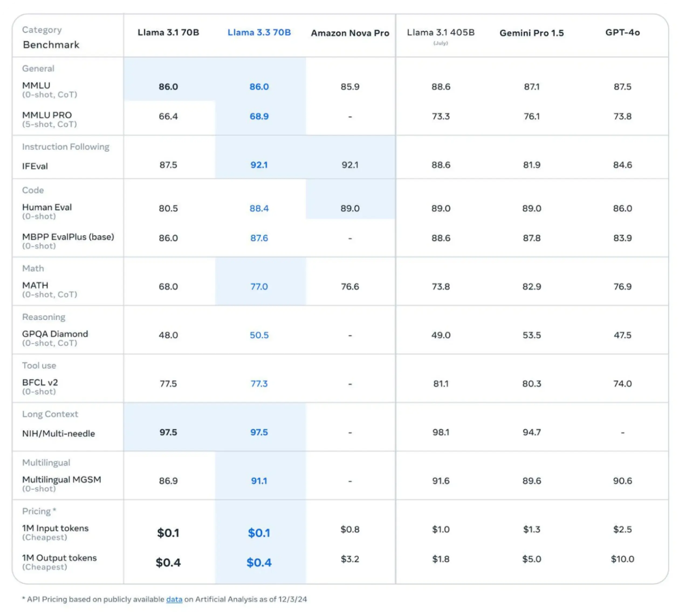The height and width of the screenshot is (616, 679).
Task: Click Gemini Pro 1.5's MMLU score 87.1
Action: [x=531, y=87]
